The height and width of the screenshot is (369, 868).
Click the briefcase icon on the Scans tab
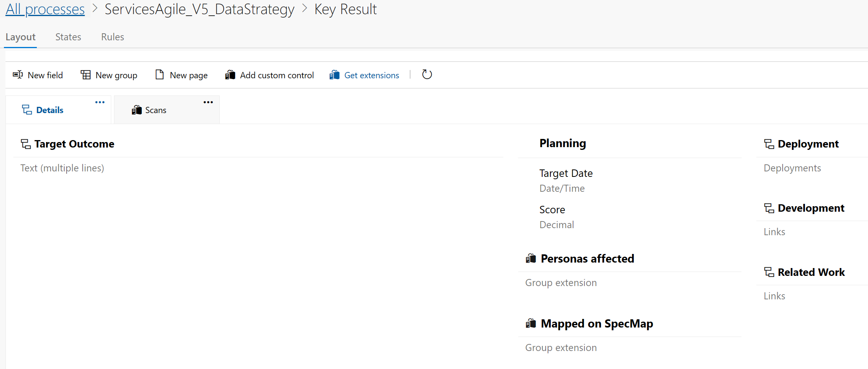pyautogui.click(x=137, y=110)
